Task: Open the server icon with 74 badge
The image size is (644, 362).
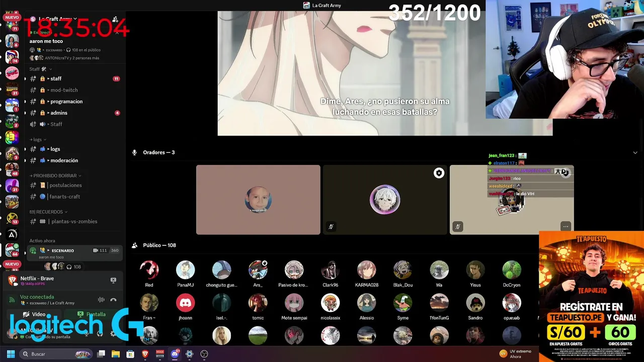Action: [x=12, y=57]
